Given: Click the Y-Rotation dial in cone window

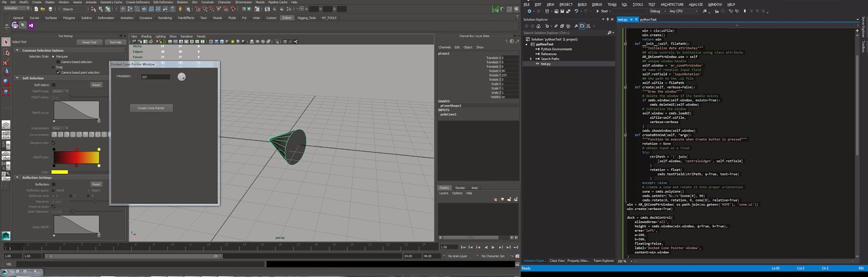Looking at the screenshot, I should 182,77.
